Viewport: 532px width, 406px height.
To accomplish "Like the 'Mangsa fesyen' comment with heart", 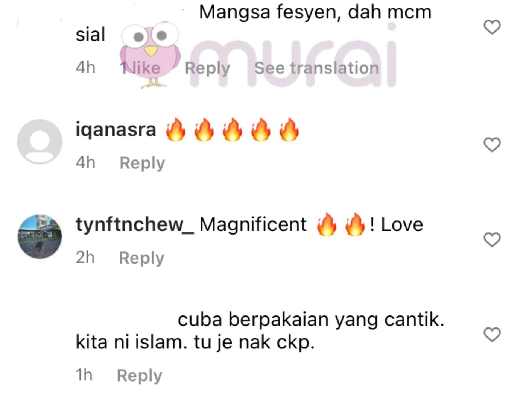I will pos(492,27).
